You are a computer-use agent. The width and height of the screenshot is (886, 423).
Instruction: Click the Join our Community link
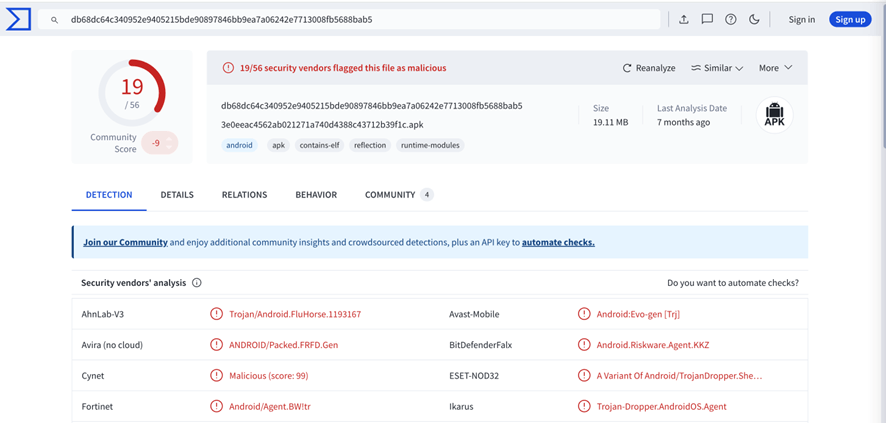point(125,242)
